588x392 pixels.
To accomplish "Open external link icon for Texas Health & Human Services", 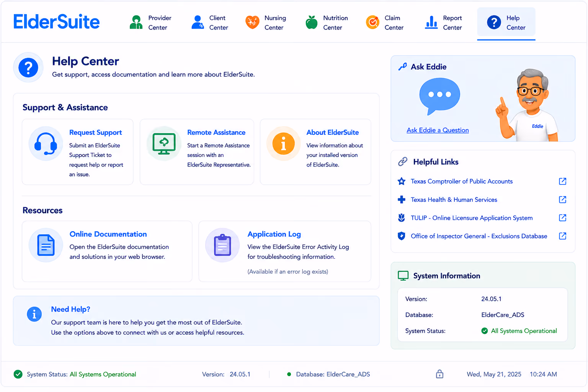I will 562,199.
